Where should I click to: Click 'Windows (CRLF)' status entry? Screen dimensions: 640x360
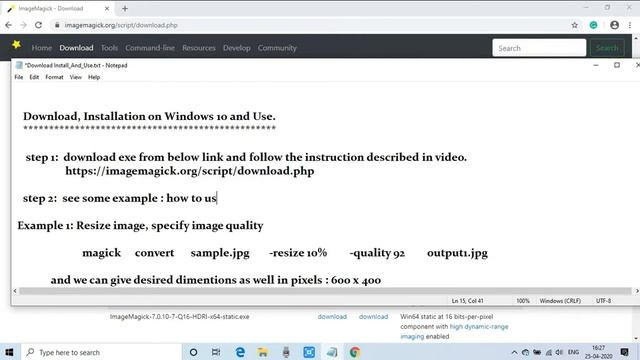pyautogui.click(x=560, y=301)
